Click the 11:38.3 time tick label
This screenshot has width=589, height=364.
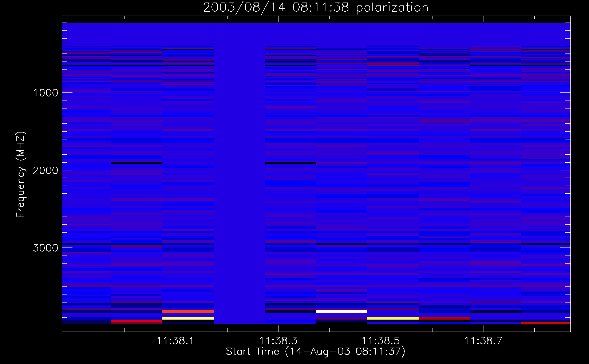tap(278, 341)
